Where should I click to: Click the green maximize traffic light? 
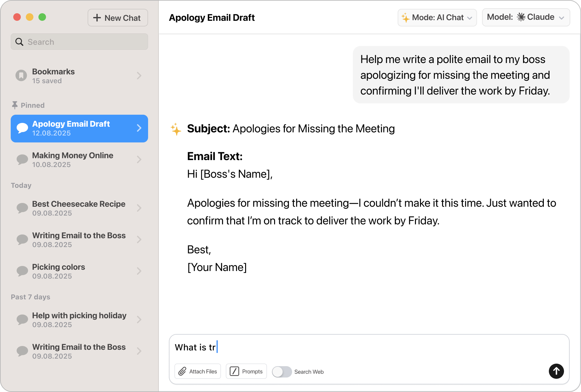click(43, 17)
